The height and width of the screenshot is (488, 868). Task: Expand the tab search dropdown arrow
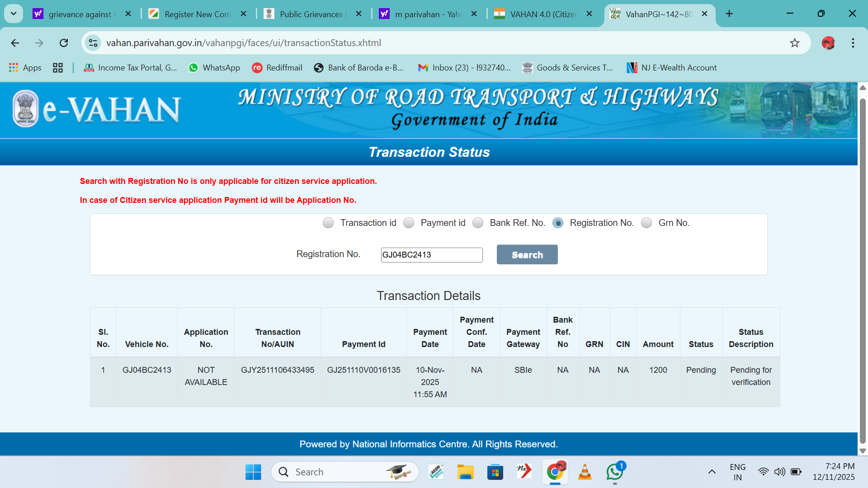pos(14,14)
